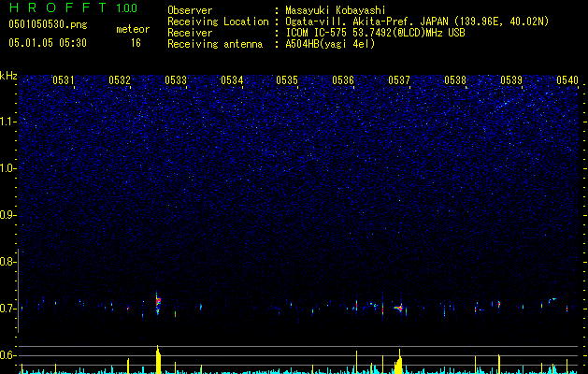Click the 0.9 frequency axis label
Viewport: 588px width, 374px height.
(7, 215)
